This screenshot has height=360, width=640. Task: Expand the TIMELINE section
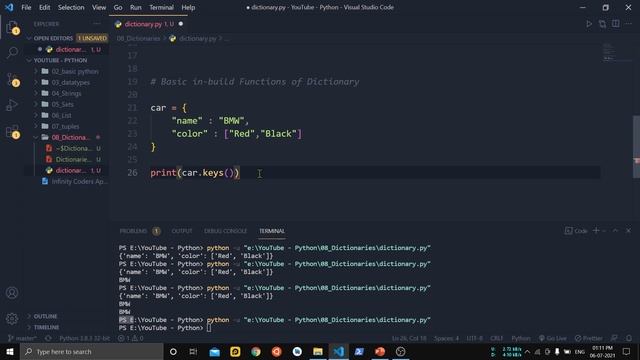pos(46,327)
